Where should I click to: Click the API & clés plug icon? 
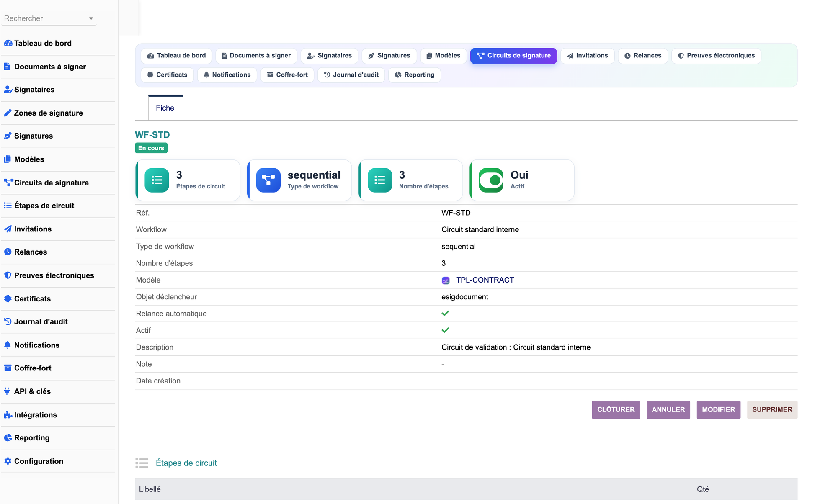point(7,391)
